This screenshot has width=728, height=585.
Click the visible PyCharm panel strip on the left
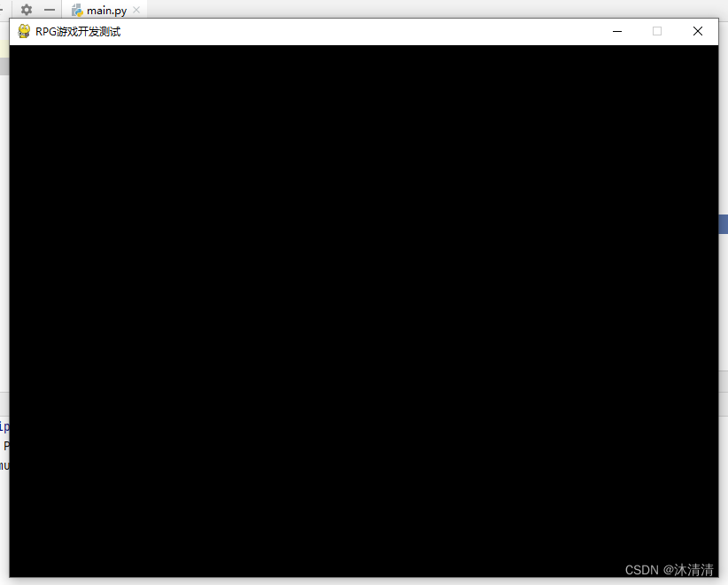4,222
